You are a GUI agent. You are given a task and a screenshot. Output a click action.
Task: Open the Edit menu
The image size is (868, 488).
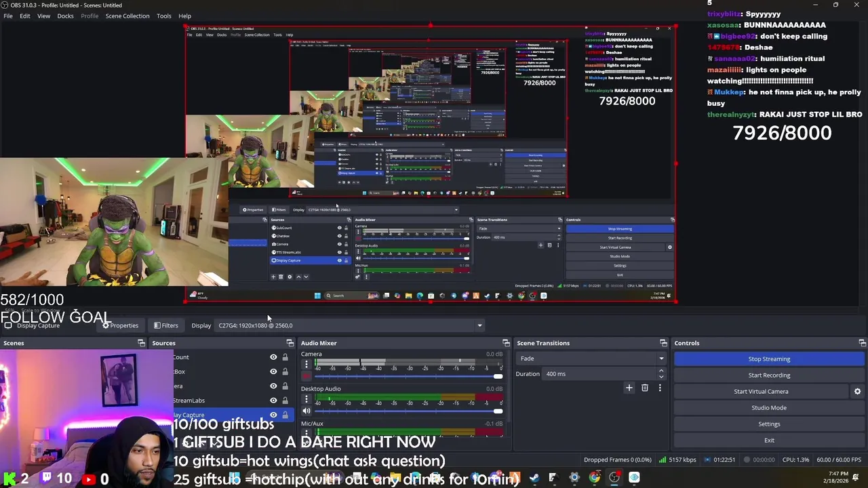tap(24, 16)
